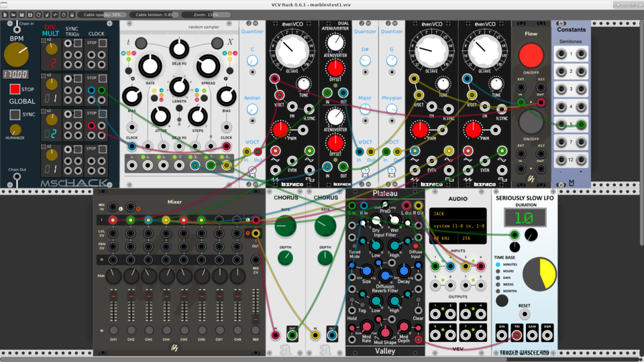Click the Save patch as icon
This screenshot has height=362, width=644.
coord(30,15)
